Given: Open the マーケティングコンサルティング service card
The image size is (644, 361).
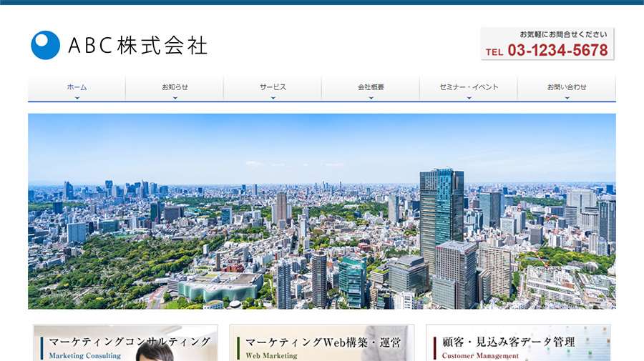Looking at the screenshot, I should (126, 343).
